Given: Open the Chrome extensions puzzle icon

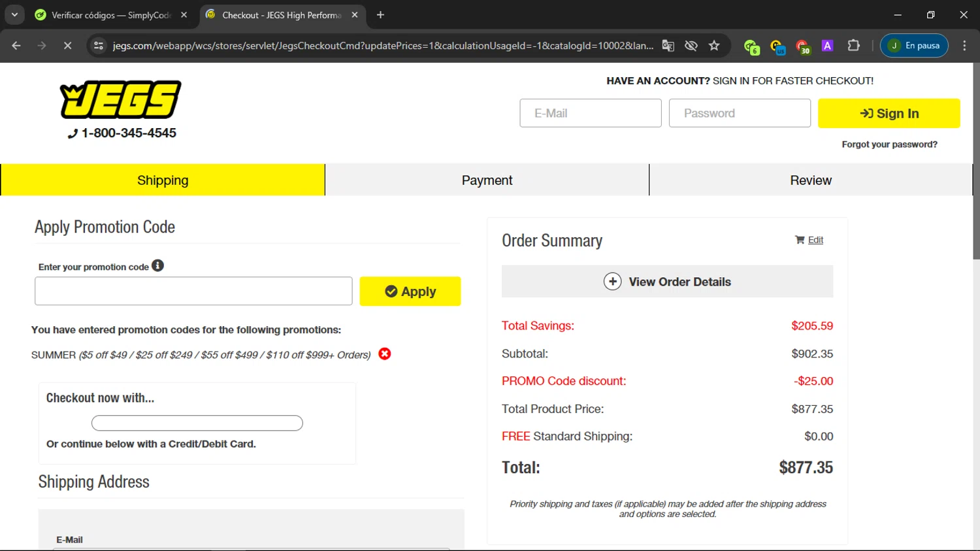Looking at the screenshot, I should pos(853,46).
